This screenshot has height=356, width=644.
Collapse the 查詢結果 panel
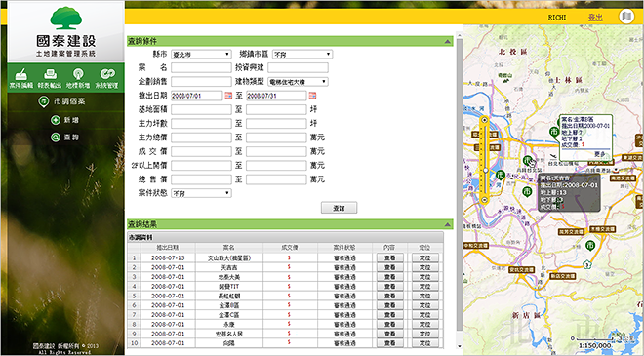click(447, 224)
